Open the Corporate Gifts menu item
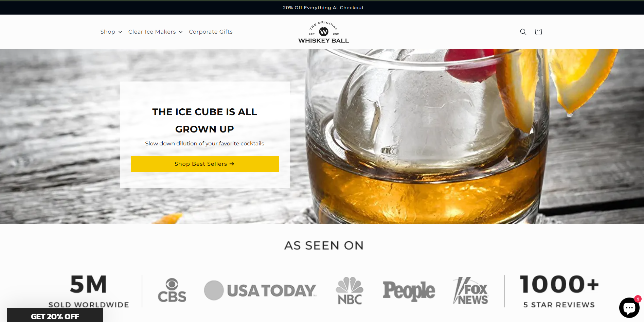Image resolution: width=644 pixels, height=322 pixels. [211, 32]
